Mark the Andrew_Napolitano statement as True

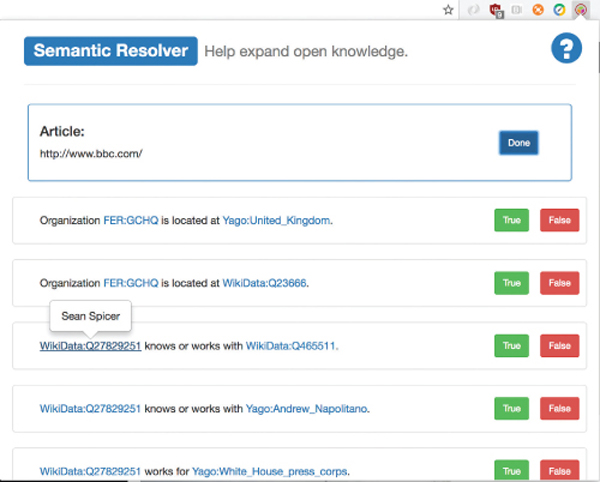[x=511, y=408]
